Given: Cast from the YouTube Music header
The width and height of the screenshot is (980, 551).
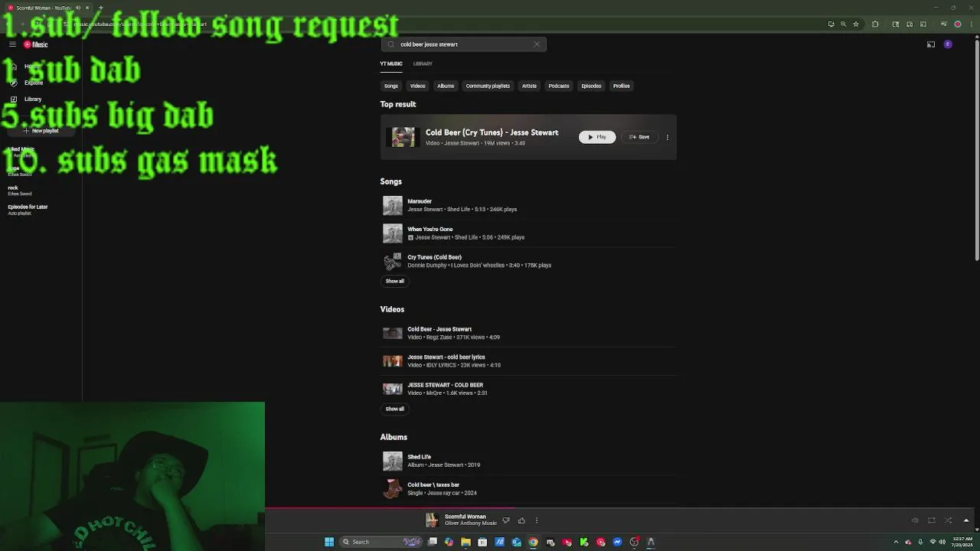Looking at the screenshot, I should [x=931, y=44].
